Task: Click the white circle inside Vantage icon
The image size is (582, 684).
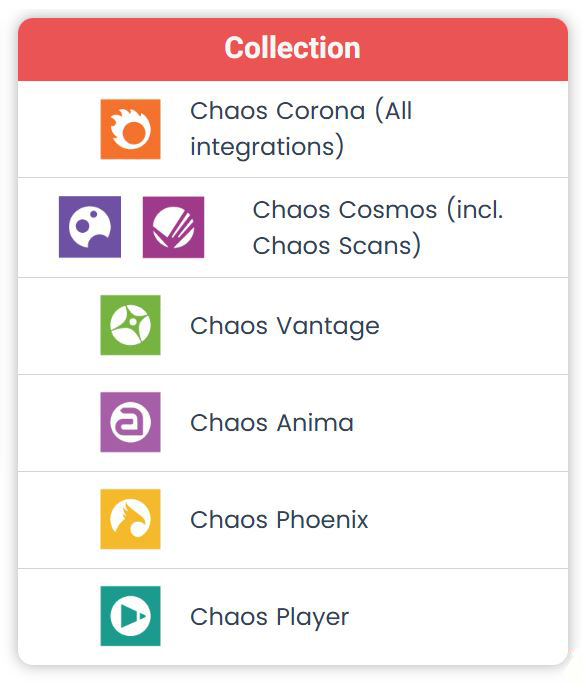Action: pyautogui.click(x=130, y=325)
